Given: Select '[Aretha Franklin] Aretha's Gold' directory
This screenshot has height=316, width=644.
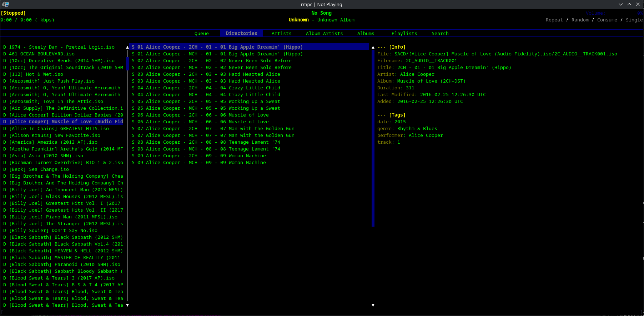Looking at the screenshot, I should [x=63, y=149].
